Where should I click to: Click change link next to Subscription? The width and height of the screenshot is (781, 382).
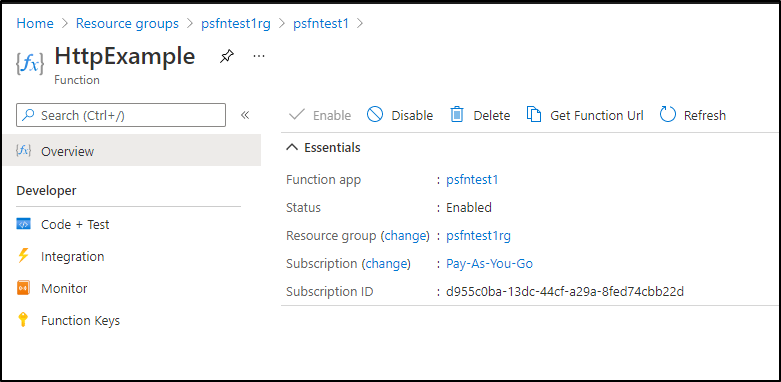tap(386, 263)
